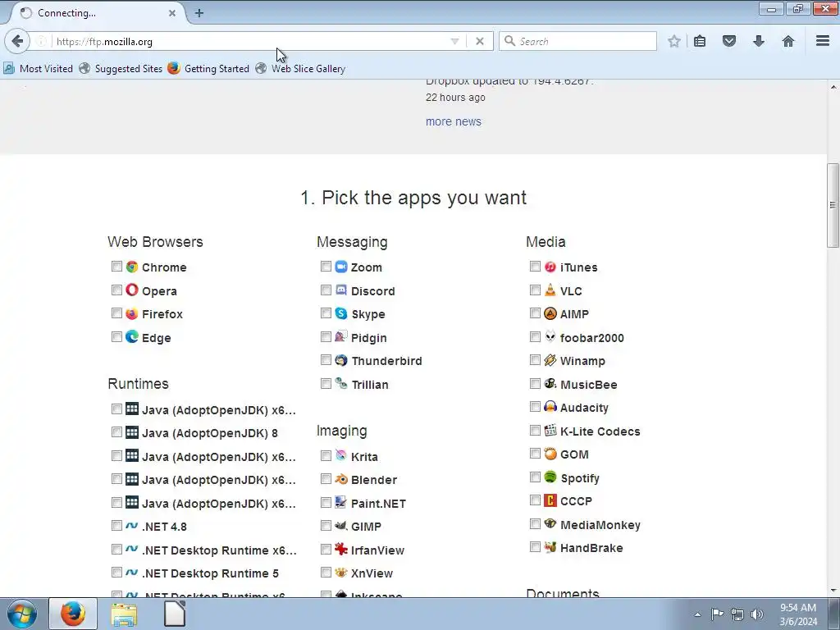Click the Trillian app label
The height and width of the screenshot is (630, 840).
(x=370, y=385)
